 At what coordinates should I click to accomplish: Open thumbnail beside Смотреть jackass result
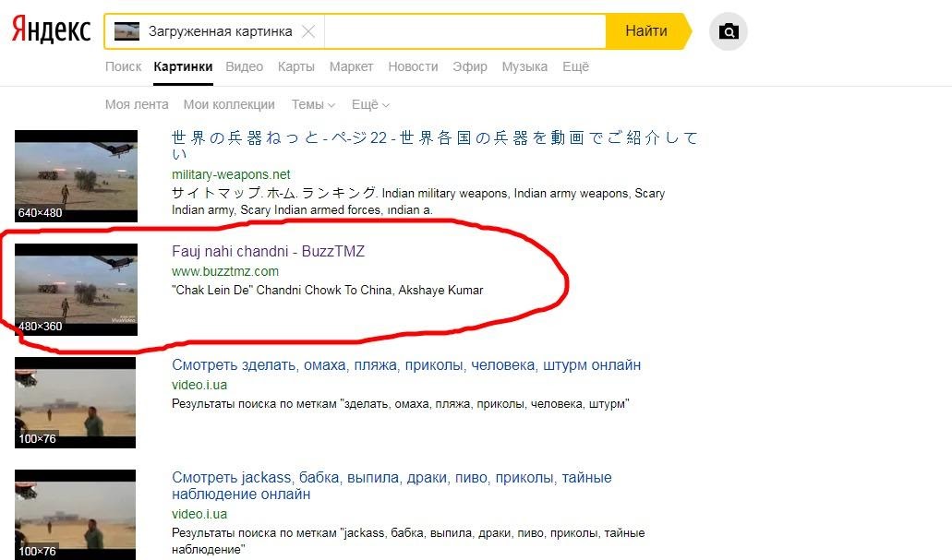coord(76,515)
